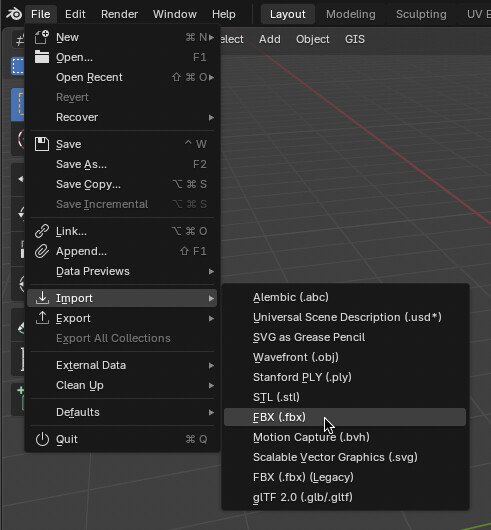Switch to the Sculpting workspace tab

[x=421, y=14]
